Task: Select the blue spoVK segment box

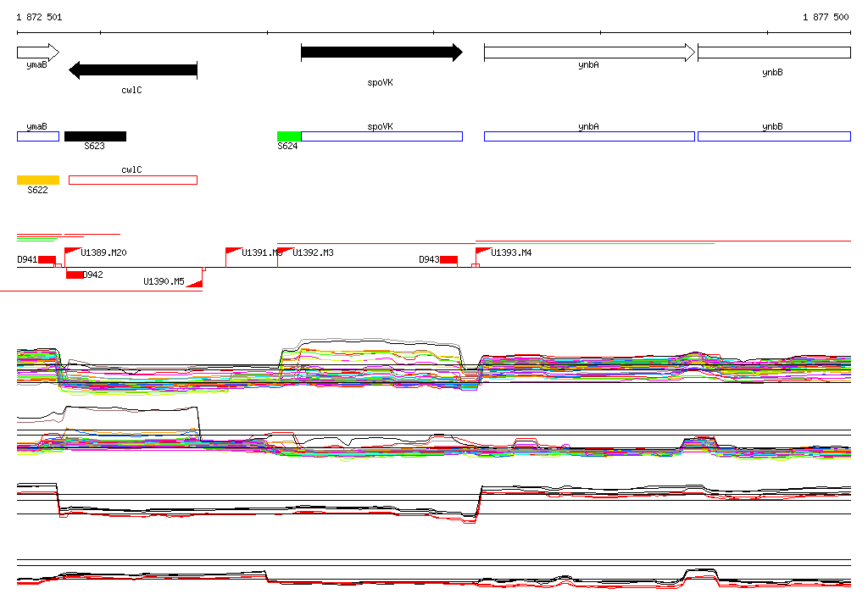Action: [382, 136]
